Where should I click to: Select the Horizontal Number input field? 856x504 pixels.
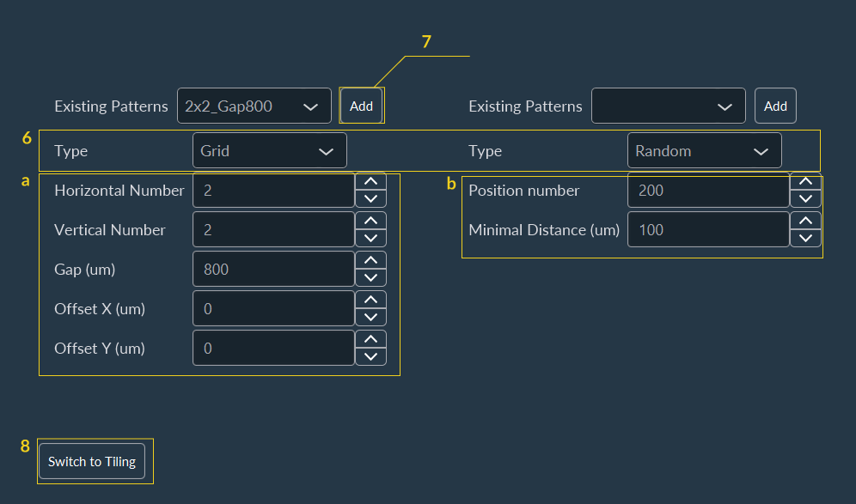click(x=273, y=190)
